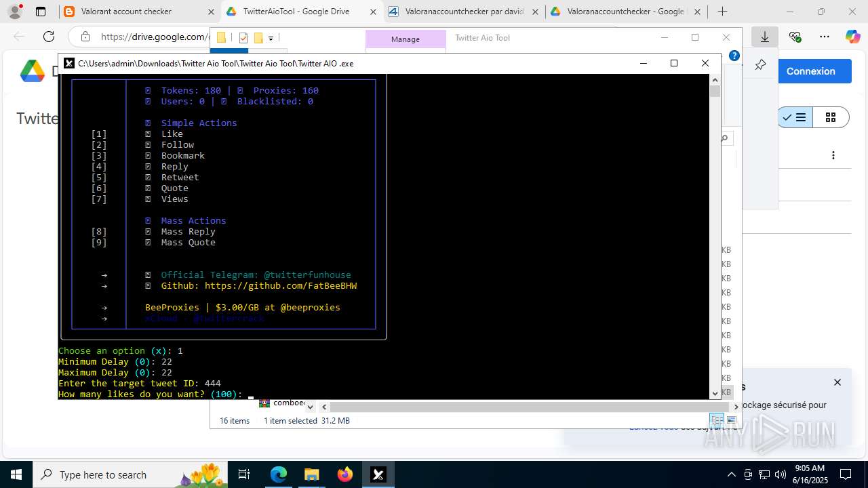Click Twitter AIO console title bar icon
The width and height of the screenshot is (868, 488).
click(x=68, y=63)
